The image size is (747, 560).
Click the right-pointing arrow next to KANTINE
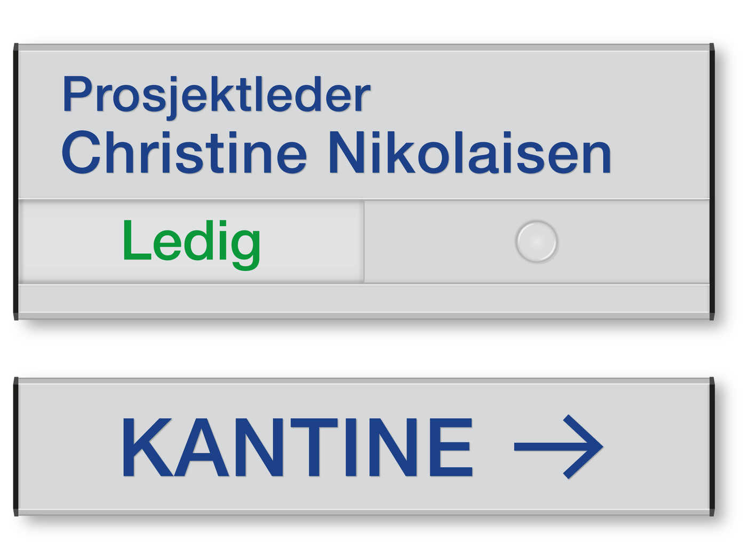click(558, 446)
